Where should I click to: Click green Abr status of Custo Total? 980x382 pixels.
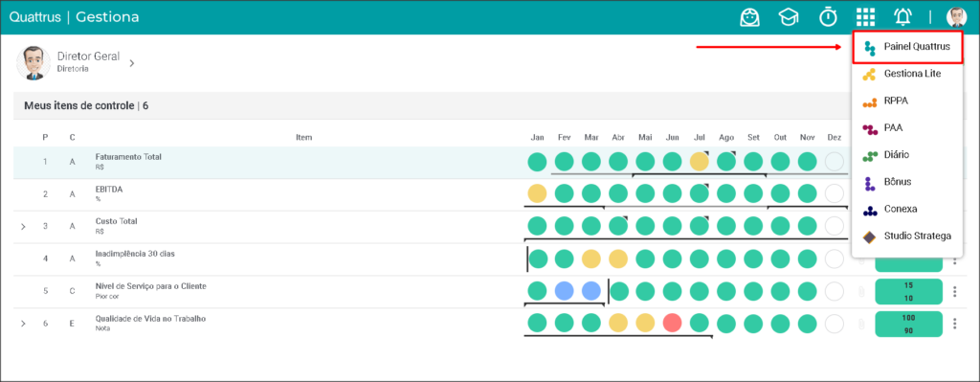click(x=618, y=226)
